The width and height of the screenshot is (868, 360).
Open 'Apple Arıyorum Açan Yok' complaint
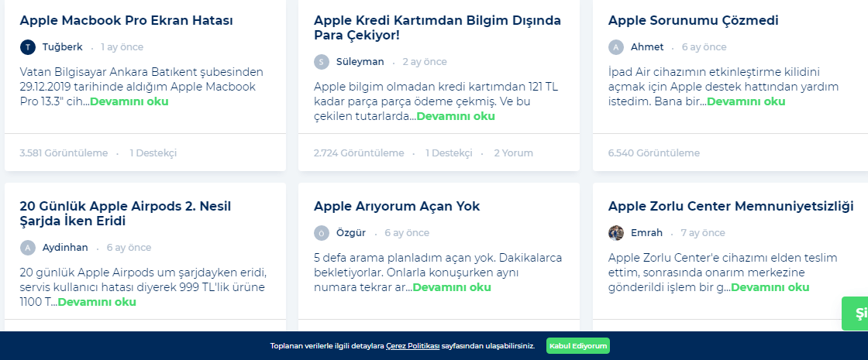pos(397,206)
